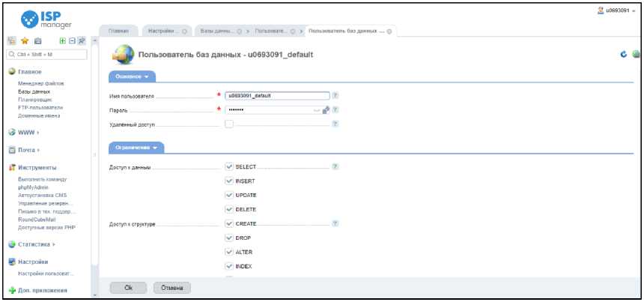Enable the Удалённый доступ checkbox
Viewport: 644px width, 302px height.
(229, 124)
